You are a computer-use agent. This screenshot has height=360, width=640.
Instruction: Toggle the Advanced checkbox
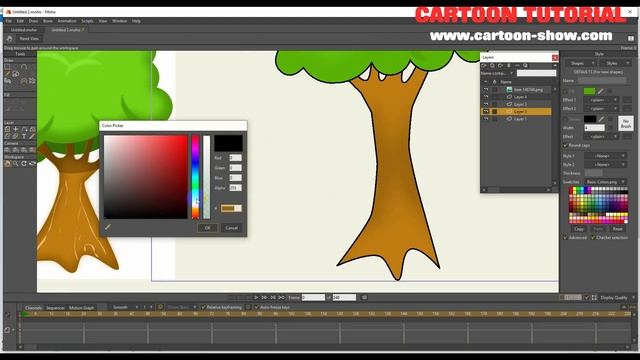[x=565, y=237]
